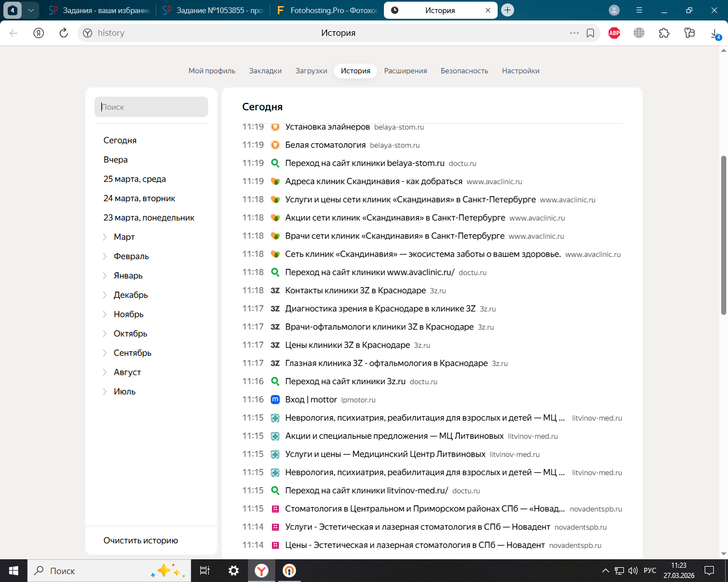Switch to the Расширения tab
Viewport: 728px width, 582px height.
[406, 71]
